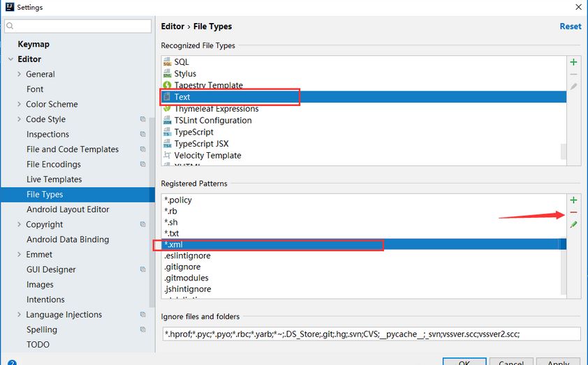The width and height of the screenshot is (588, 365).
Task: Add a new recognized file type
Action: click(x=573, y=62)
